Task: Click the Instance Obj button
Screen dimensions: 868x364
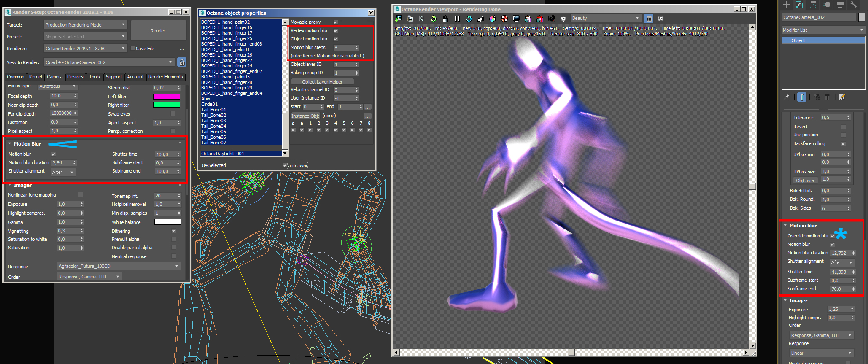Action: tap(305, 116)
